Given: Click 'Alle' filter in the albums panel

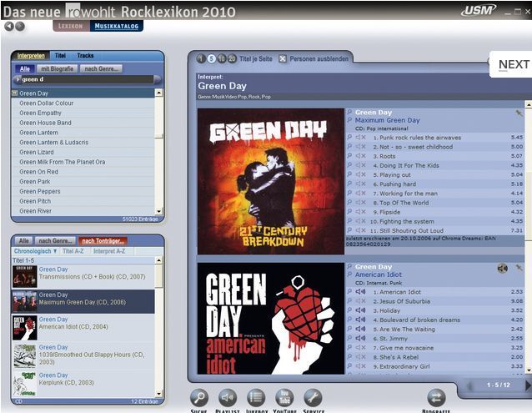Looking at the screenshot, I should (23, 241).
